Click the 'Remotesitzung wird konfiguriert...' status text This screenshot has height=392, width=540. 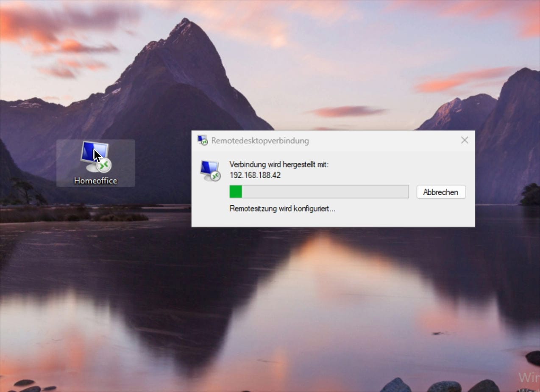coord(282,209)
